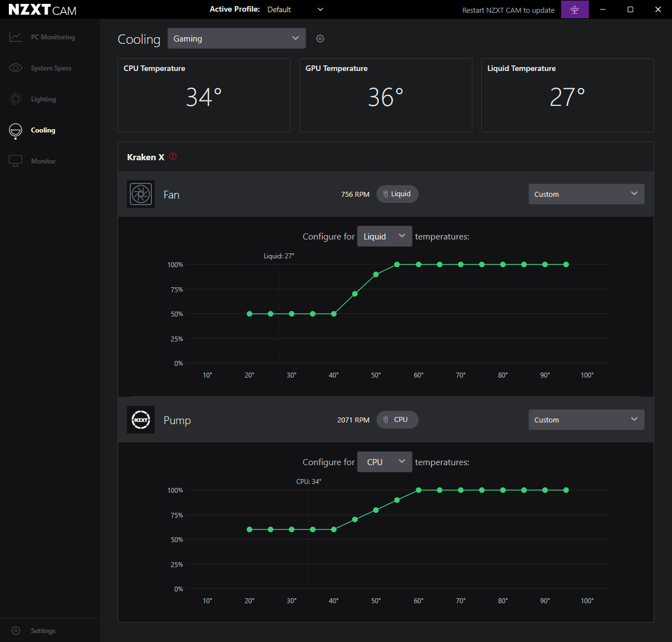This screenshot has height=642, width=672.
Task: Click the Fan blade icon thumbnail
Action: pos(141,194)
